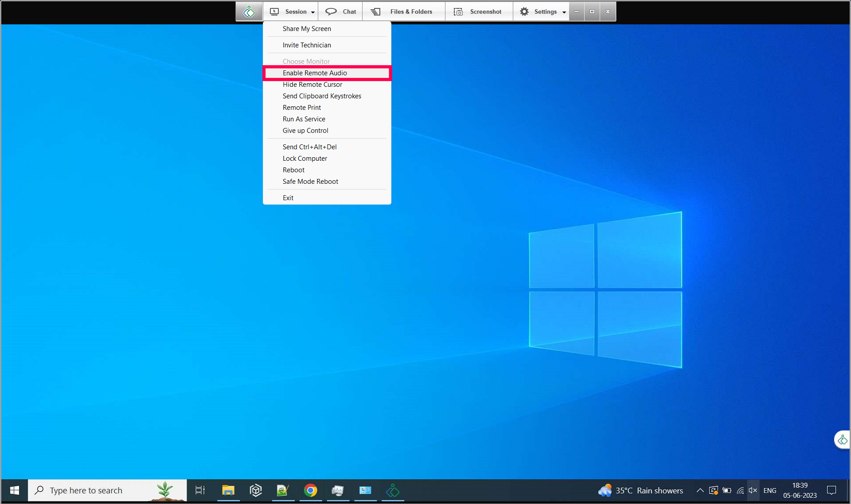
Task: Choose Safe Mode Reboot from menu
Action: 310,182
